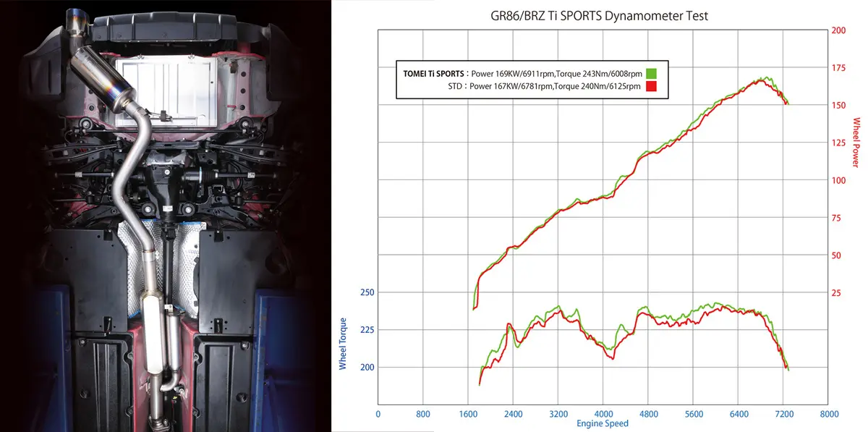Click the red STD legend swatch
Screen dimensions: 868x432
651,87
